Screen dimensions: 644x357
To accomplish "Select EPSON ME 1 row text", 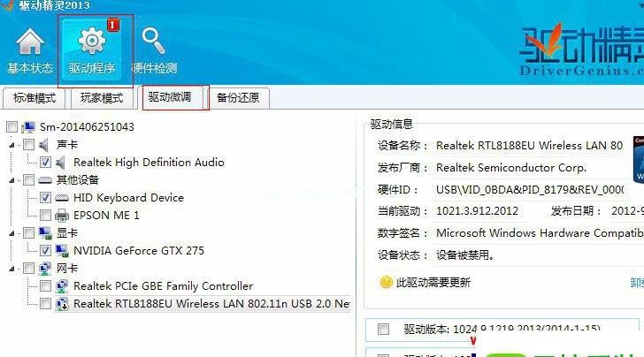I will (106, 216).
